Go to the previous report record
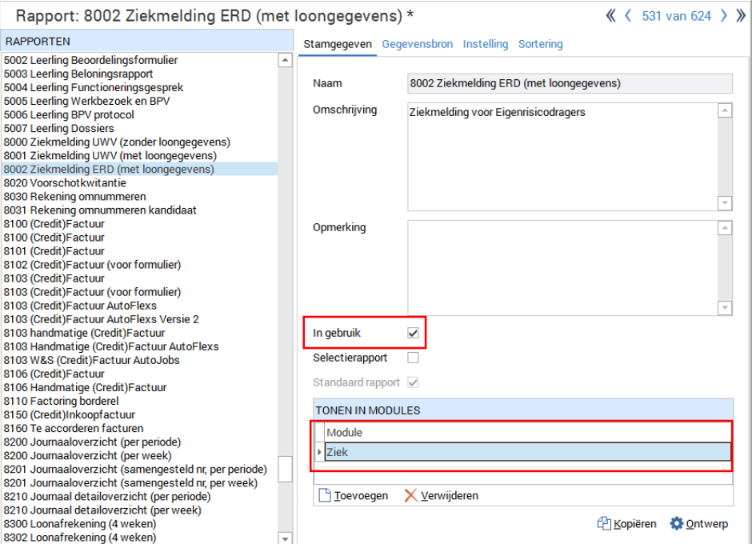The height and width of the screenshot is (544, 752). [628, 16]
